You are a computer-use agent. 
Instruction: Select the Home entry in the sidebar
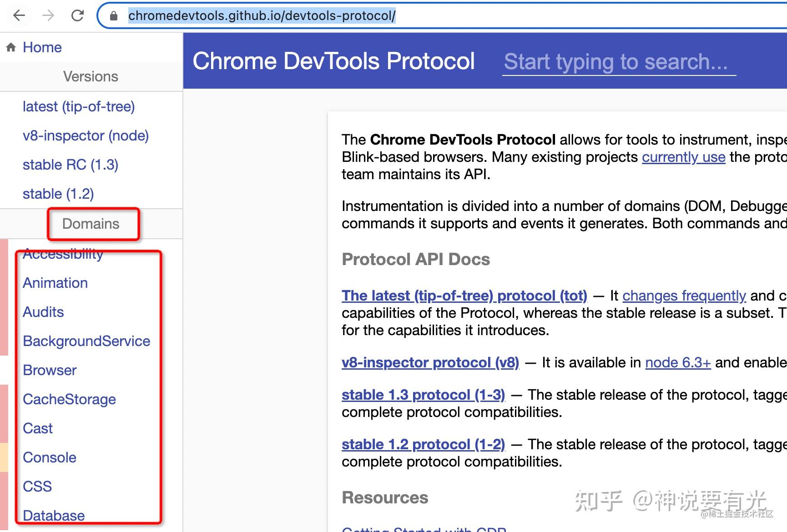[x=42, y=47]
